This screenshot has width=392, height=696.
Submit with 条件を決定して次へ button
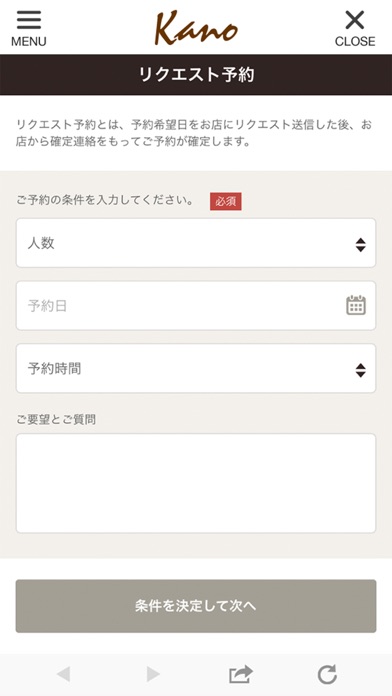pyautogui.click(x=196, y=606)
